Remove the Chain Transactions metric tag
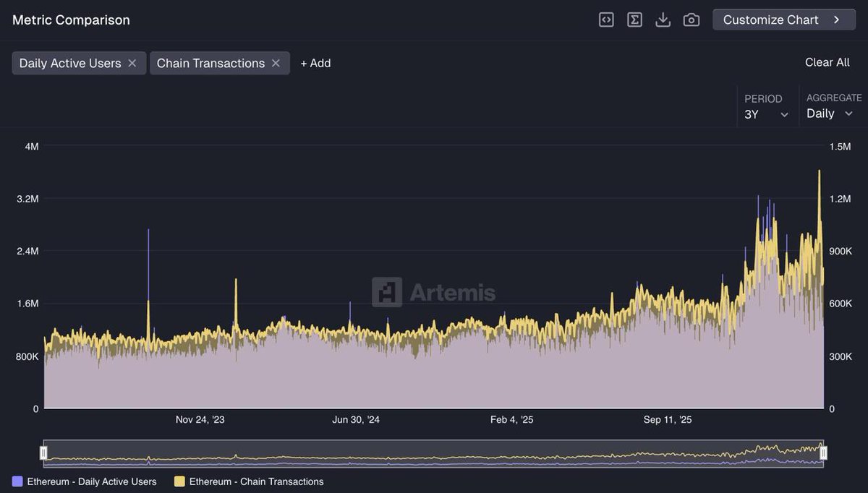Screen dimensions: 868x493 276,64
